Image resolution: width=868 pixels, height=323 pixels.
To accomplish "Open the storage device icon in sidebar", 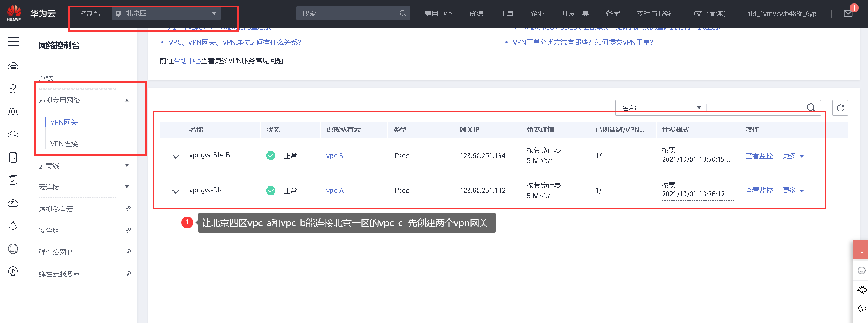I will (x=13, y=157).
